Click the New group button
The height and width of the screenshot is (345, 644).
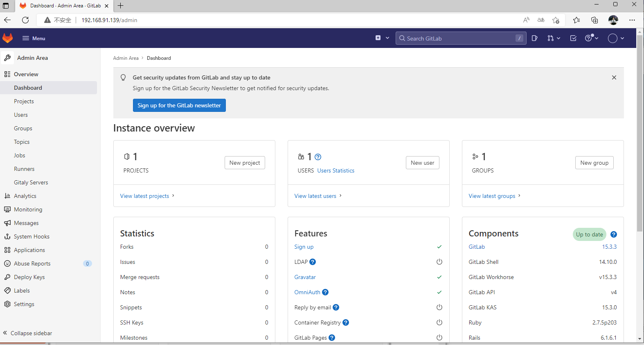[594, 163]
